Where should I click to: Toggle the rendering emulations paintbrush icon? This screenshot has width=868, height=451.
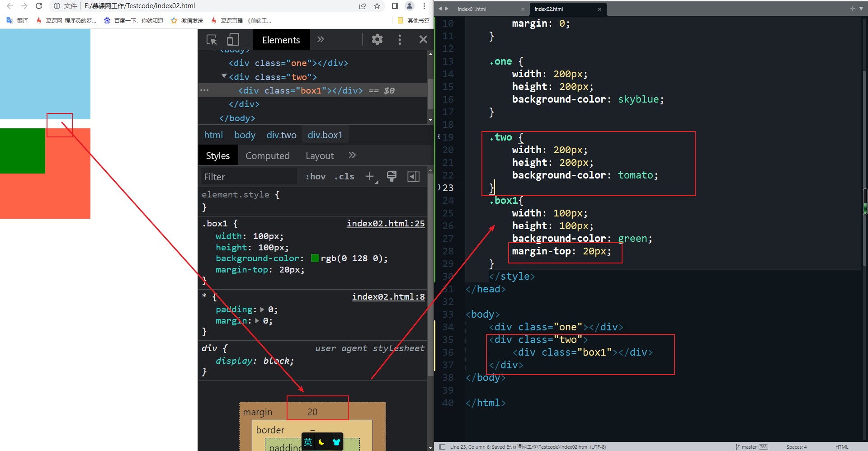click(392, 176)
